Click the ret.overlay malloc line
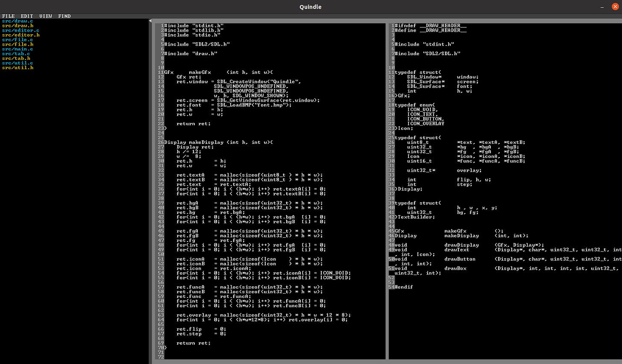622x364 pixels. tap(264, 315)
